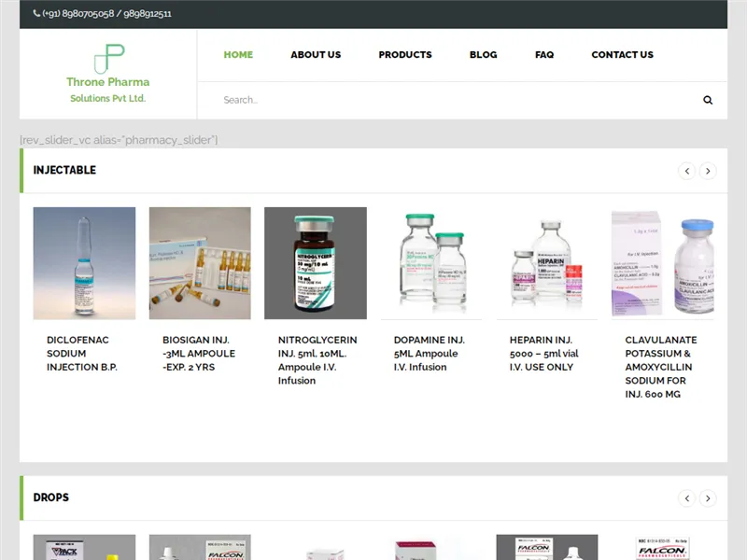The height and width of the screenshot is (560, 747).
Task: Open Biosigan Inj. ampoule product image
Action: 200,263
